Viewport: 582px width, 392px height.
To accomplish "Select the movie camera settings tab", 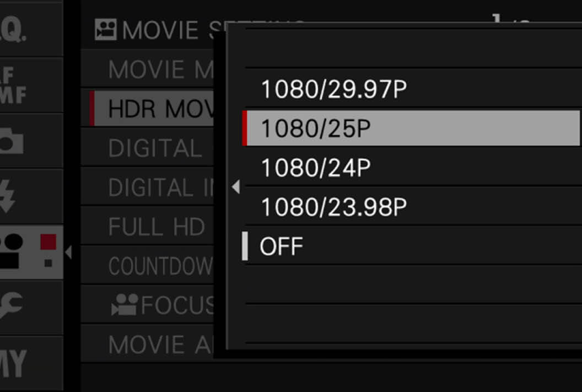I will point(31,252).
